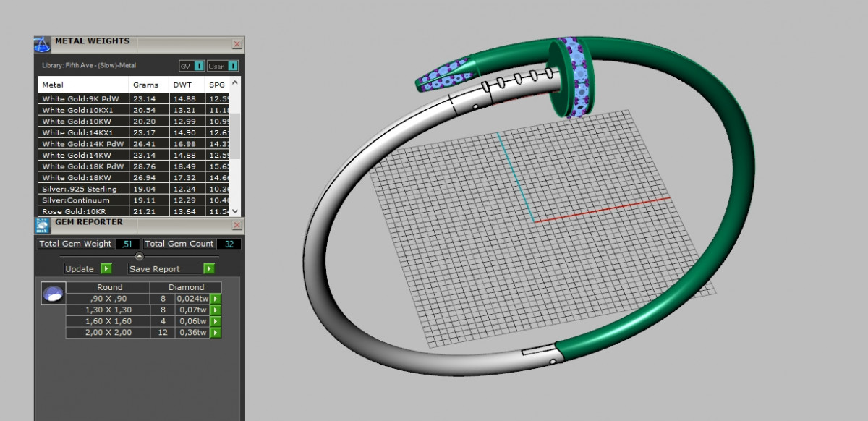Viewport: 868px width, 421px height.
Task: Click the Grams column header
Action: pyautogui.click(x=149, y=85)
